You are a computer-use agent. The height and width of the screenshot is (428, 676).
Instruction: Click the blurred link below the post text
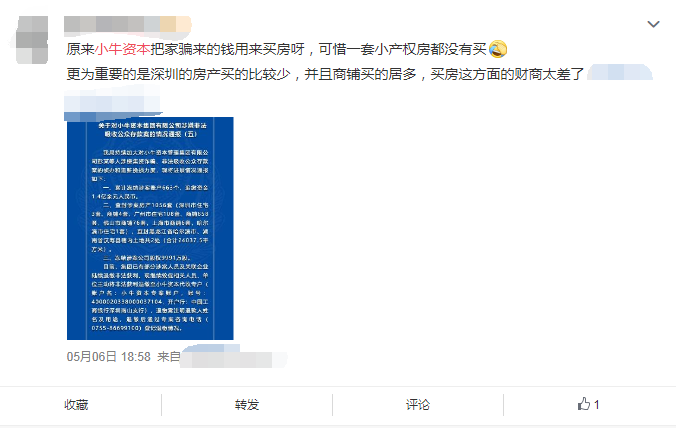point(113,103)
